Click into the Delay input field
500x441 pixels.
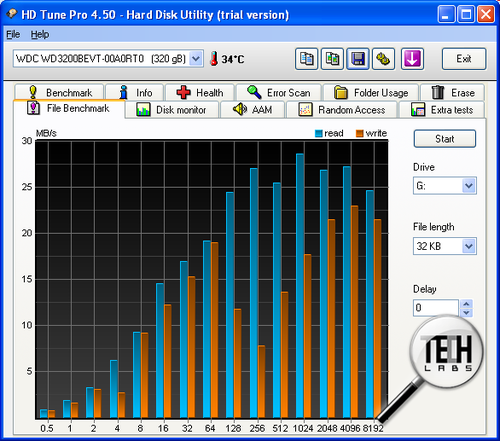tap(436, 308)
